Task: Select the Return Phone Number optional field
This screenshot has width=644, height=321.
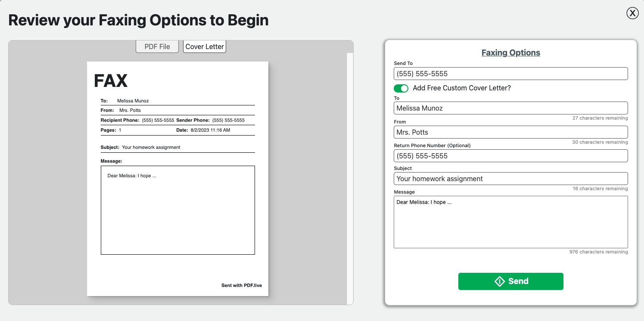Action: [x=510, y=156]
